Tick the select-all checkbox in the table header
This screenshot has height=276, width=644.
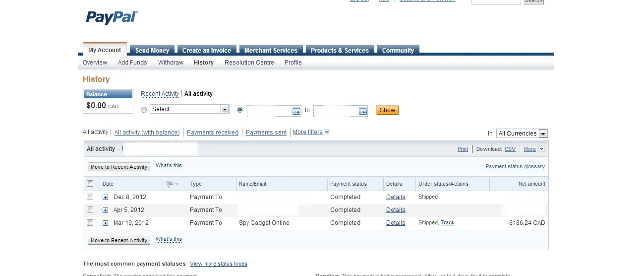click(90, 184)
